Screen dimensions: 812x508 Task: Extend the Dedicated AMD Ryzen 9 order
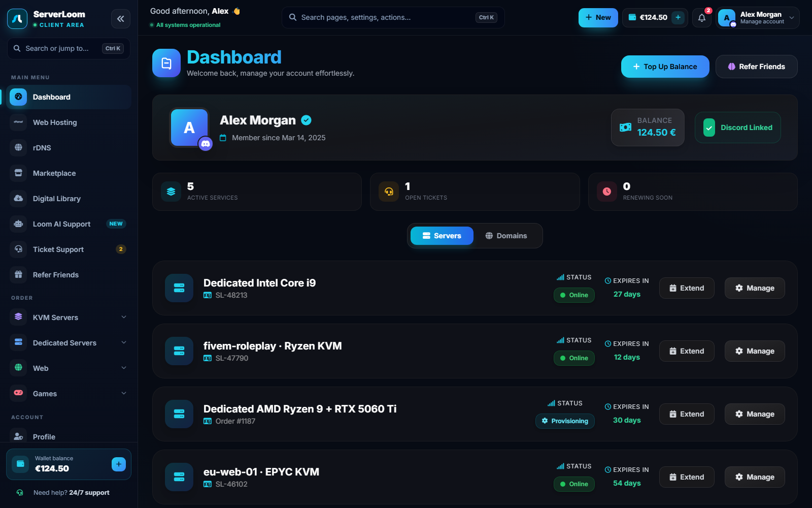[687, 414]
